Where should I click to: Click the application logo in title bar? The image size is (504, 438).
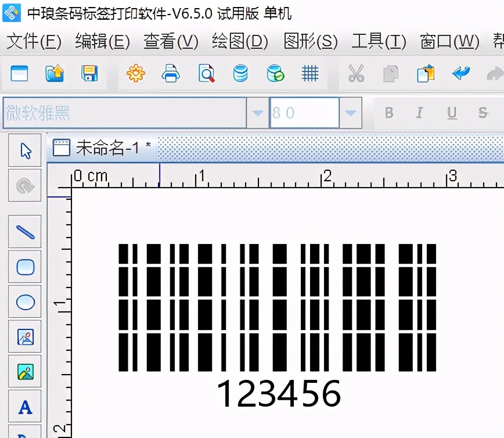pos(12,13)
